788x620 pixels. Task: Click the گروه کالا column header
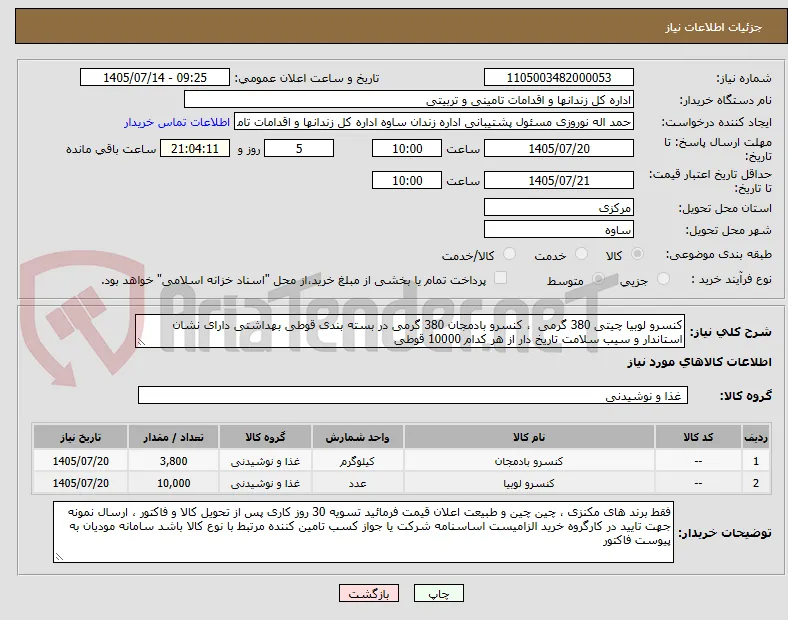point(265,437)
